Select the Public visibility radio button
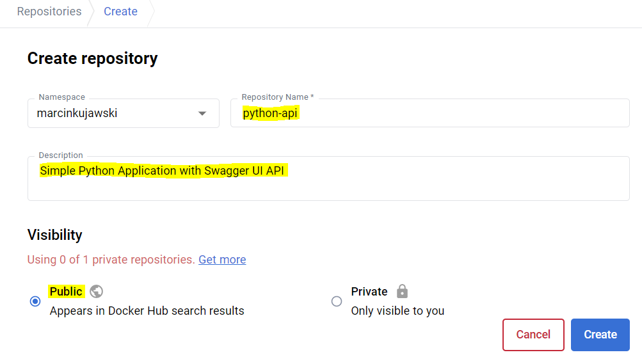This screenshot has width=642, height=364. pyautogui.click(x=35, y=301)
